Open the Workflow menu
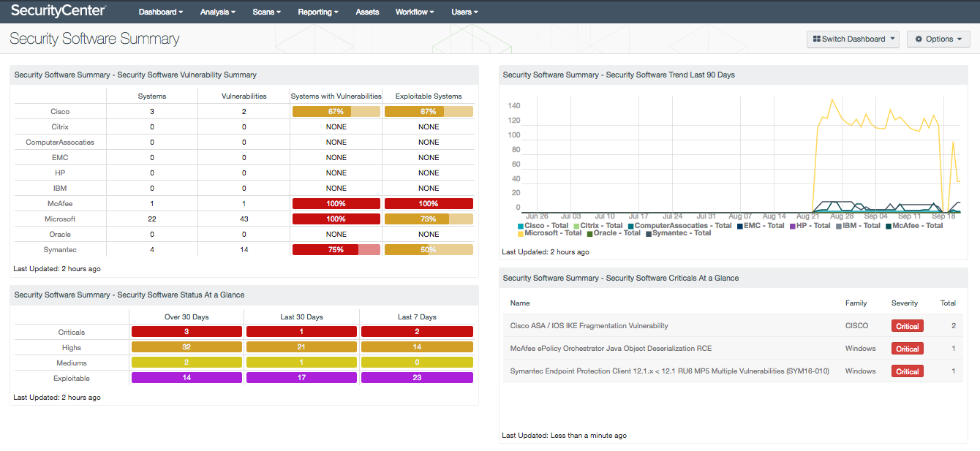 point(415,12)
